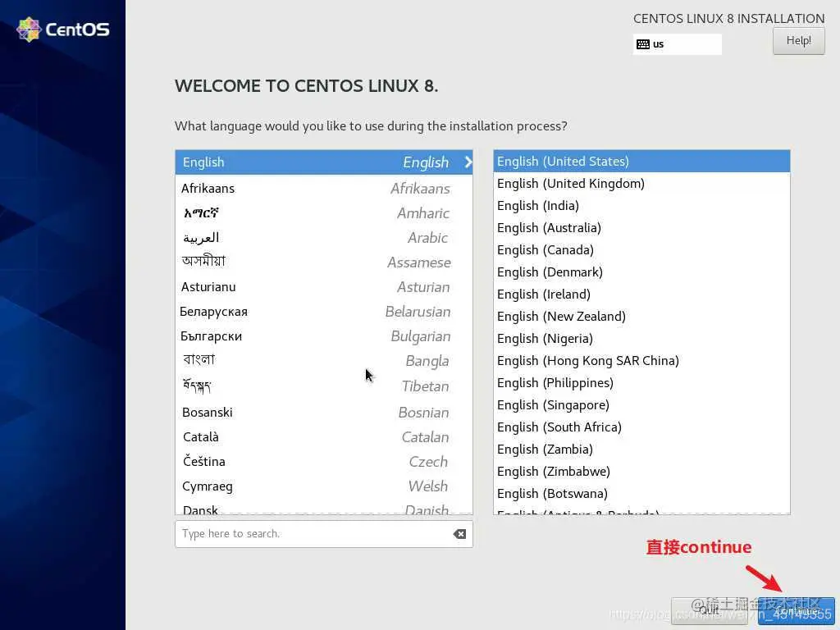Choose English (India) locale

point(641,206)
